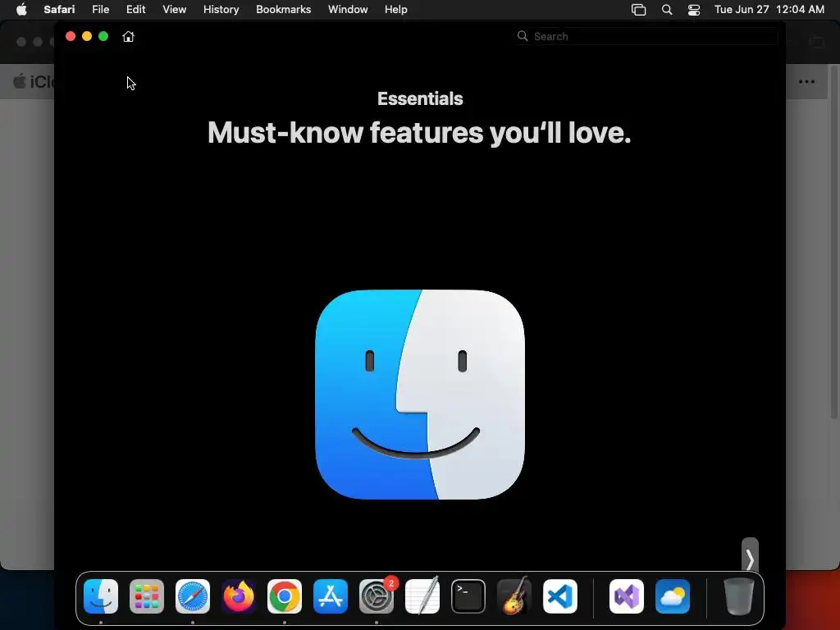The width and height of the screenshot is (840, 630).
Task: Click the magnifier icon in the Tips search field
Action: click(x=523, y=36)
